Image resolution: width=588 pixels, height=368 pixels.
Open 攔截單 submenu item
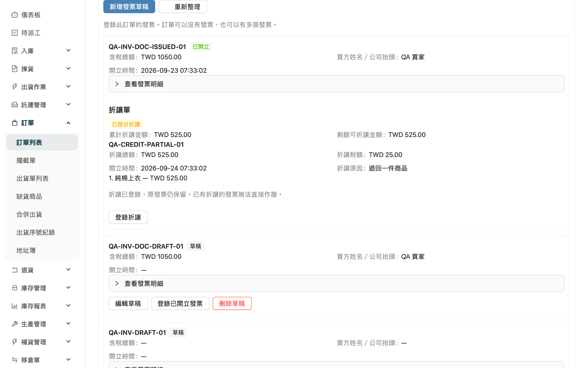[42, 160]
